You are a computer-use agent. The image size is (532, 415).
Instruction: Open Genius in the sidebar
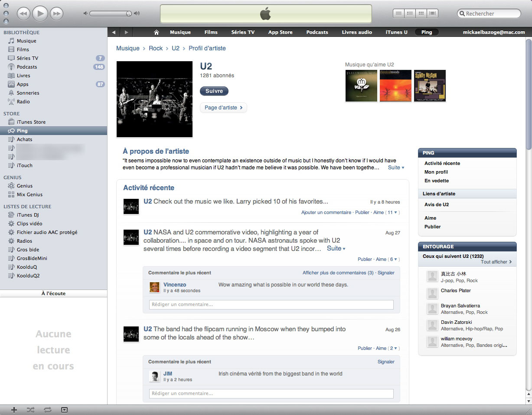pos(25,186)
